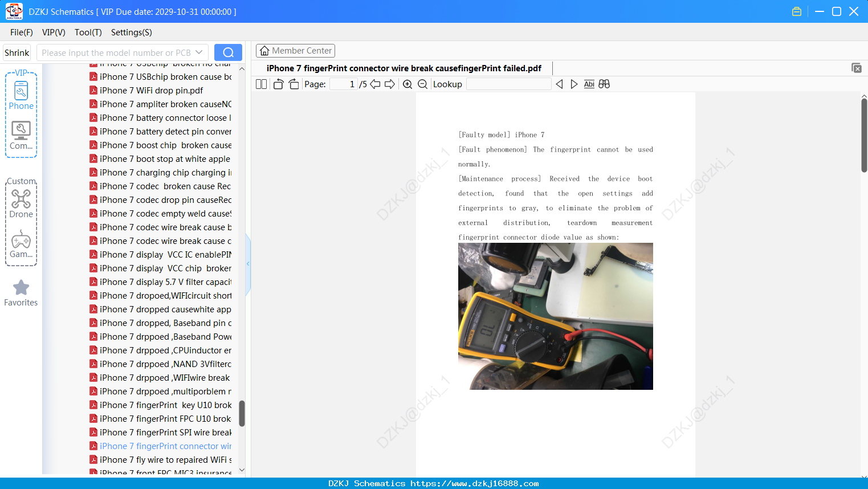The height and width of the screenshot is (489, 868).
Task: Go to the next PDF page
Action: tap(390, 84)
